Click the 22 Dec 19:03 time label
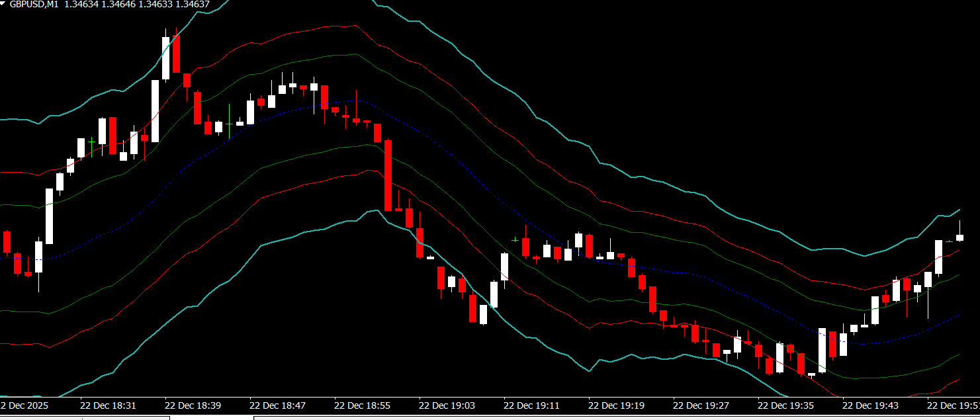Image resolution: width=980 pixels, height=420 pixels. pos(447,405)
